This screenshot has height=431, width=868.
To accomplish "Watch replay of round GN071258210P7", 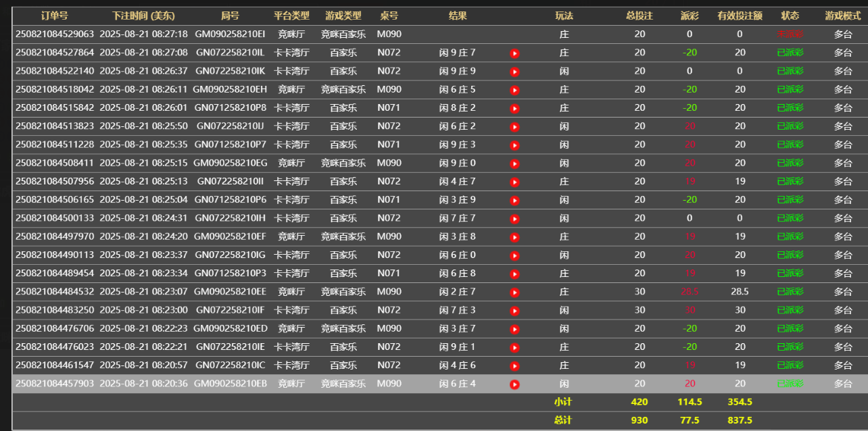I will tap(514, 145).
